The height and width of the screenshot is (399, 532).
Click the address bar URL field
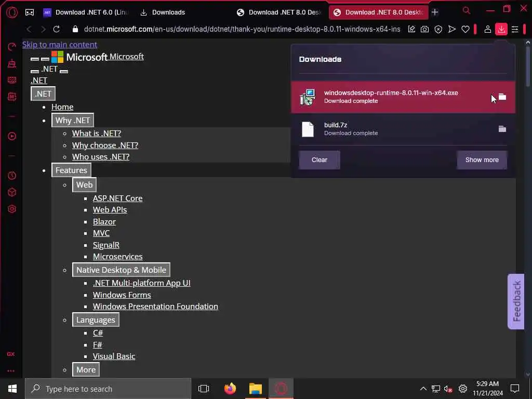(242, 29)
